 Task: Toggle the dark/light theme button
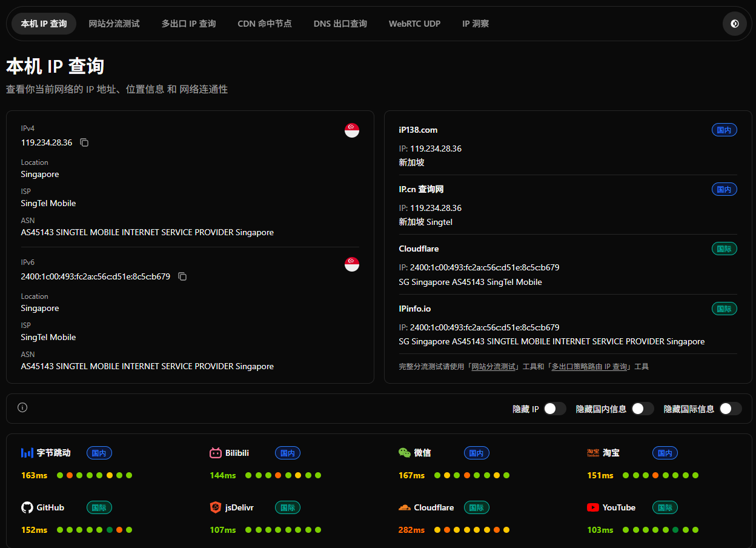coord(734,24)
